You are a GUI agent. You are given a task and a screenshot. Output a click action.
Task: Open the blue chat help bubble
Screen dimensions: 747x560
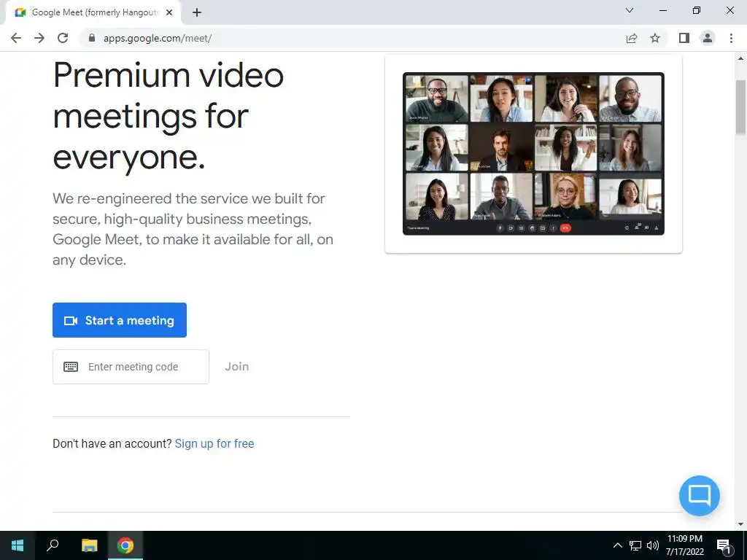pos(700,496)
